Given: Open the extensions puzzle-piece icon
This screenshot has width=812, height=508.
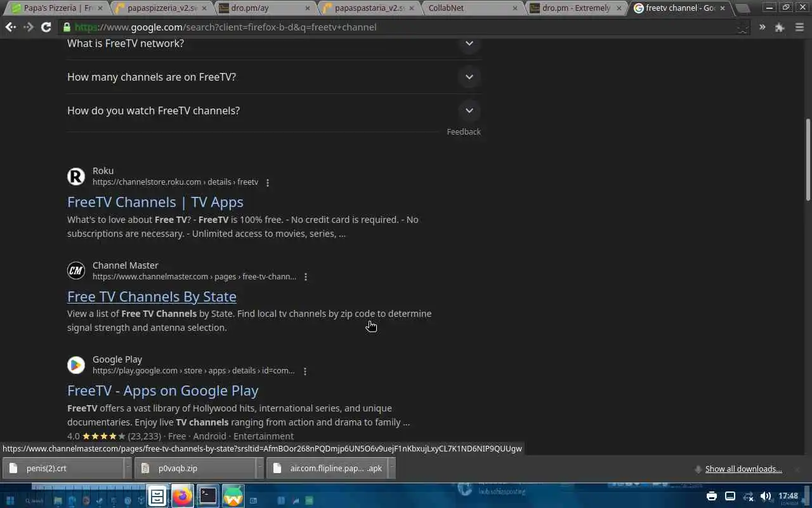Looking at the screenshot, I should 780,27.
